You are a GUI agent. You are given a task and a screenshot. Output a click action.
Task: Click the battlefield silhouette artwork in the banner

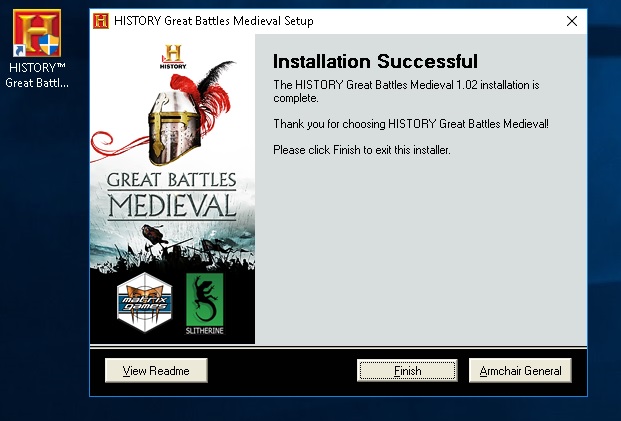coord(172,248)
